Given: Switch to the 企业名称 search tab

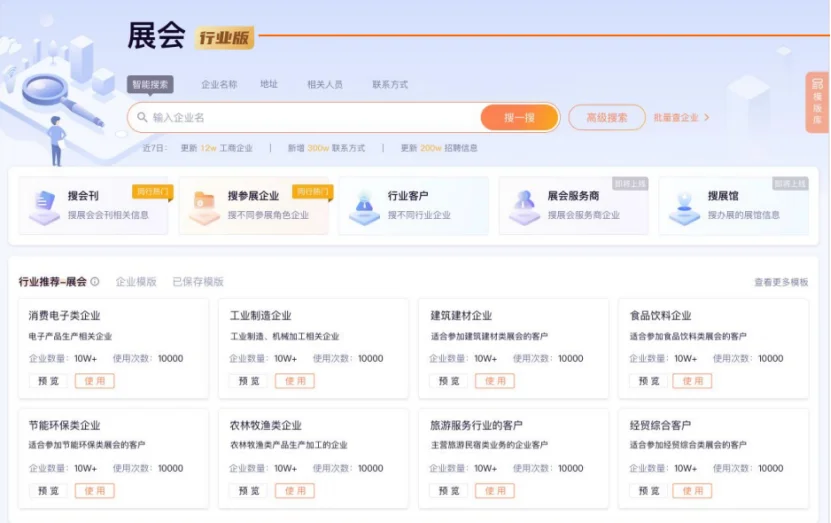Looking at the screenshot, I should coord(219,84).
